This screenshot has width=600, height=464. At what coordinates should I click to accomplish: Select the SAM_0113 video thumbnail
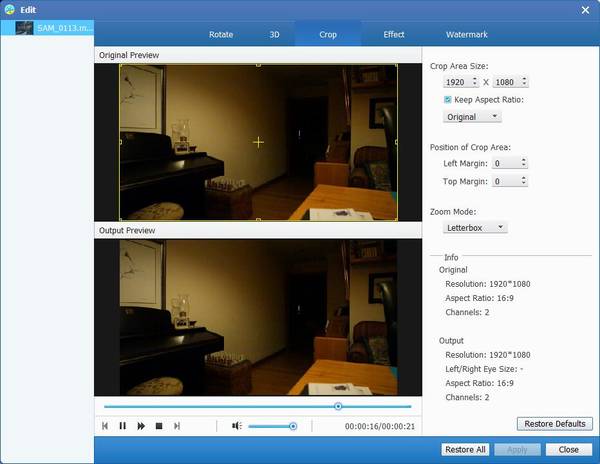coord(46,28)
